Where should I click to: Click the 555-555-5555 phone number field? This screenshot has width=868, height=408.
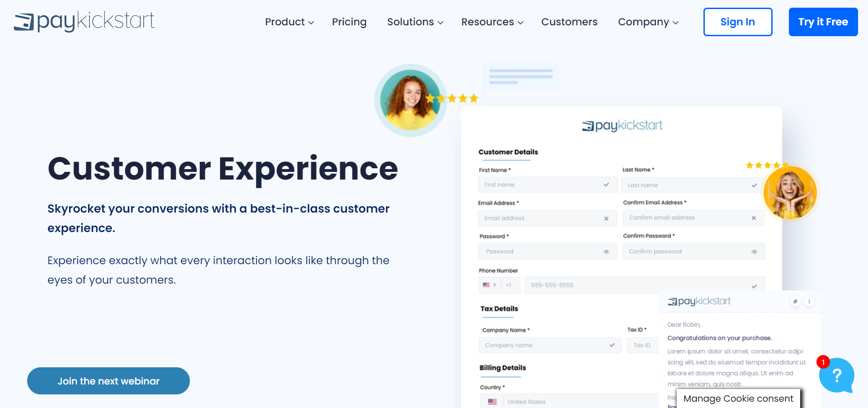(645, 285)
